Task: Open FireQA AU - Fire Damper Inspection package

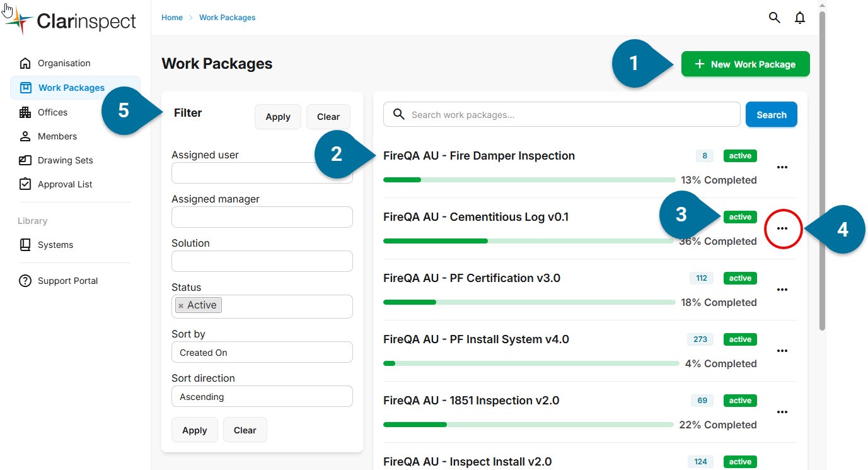Action: point(479,156)
